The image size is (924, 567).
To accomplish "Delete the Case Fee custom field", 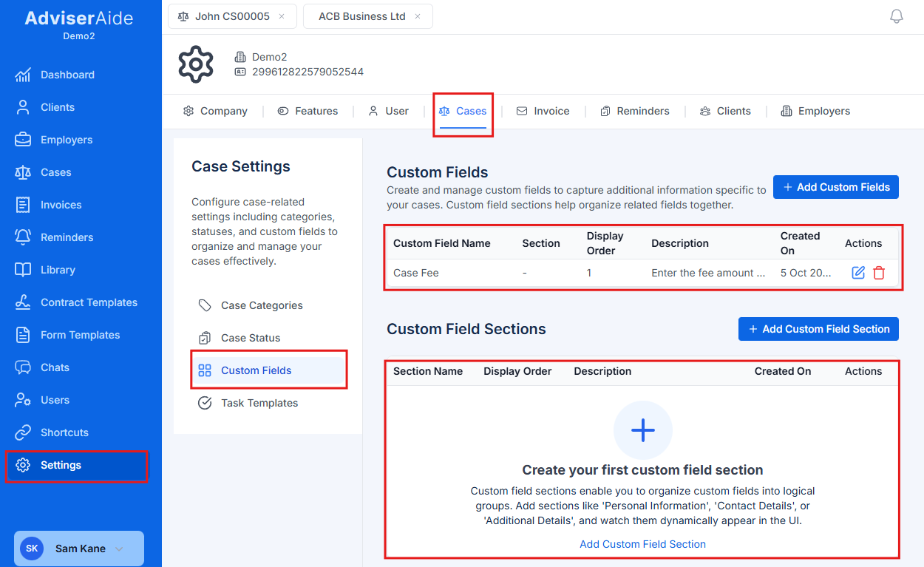I will (x=879, y=273).
